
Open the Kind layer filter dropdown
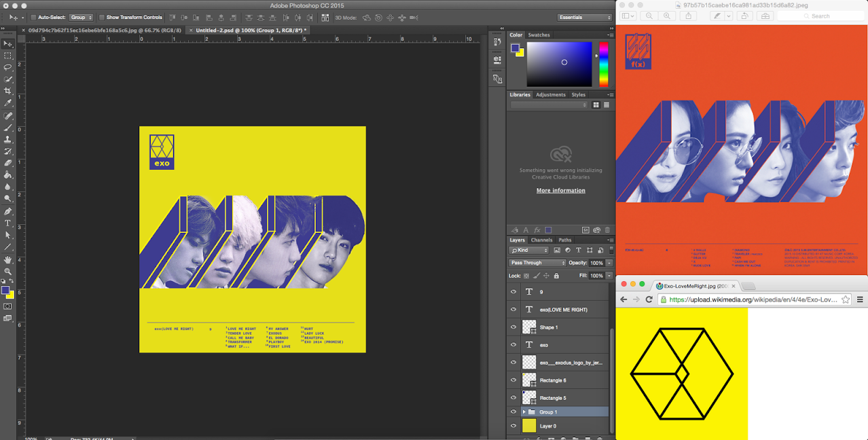coord(530,251)
